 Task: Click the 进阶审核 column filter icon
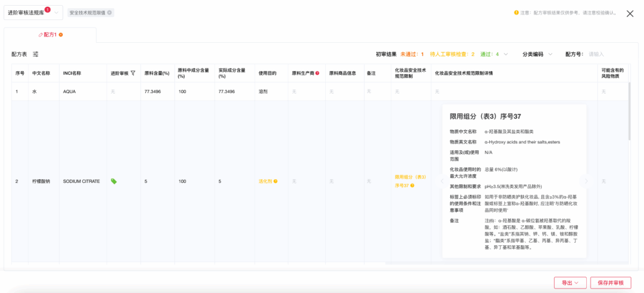[x=133, y=73]
